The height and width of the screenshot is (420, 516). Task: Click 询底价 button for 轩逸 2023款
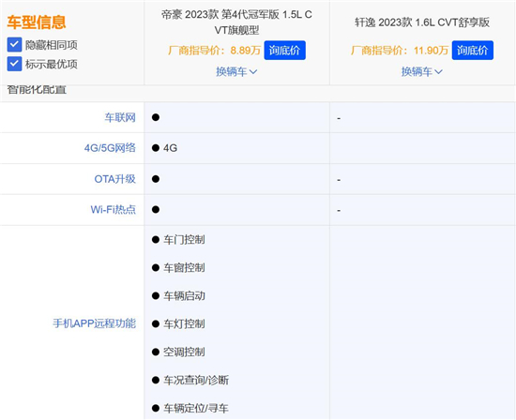472,51
